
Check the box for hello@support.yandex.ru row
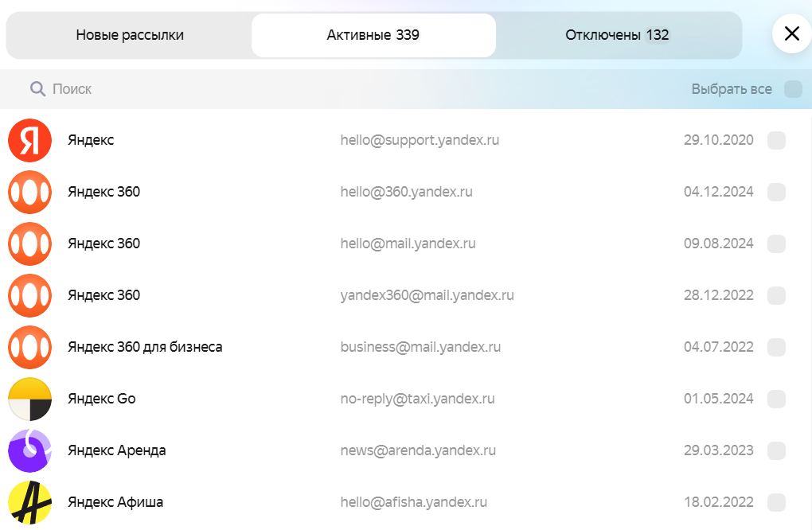[x=776, y=141]
